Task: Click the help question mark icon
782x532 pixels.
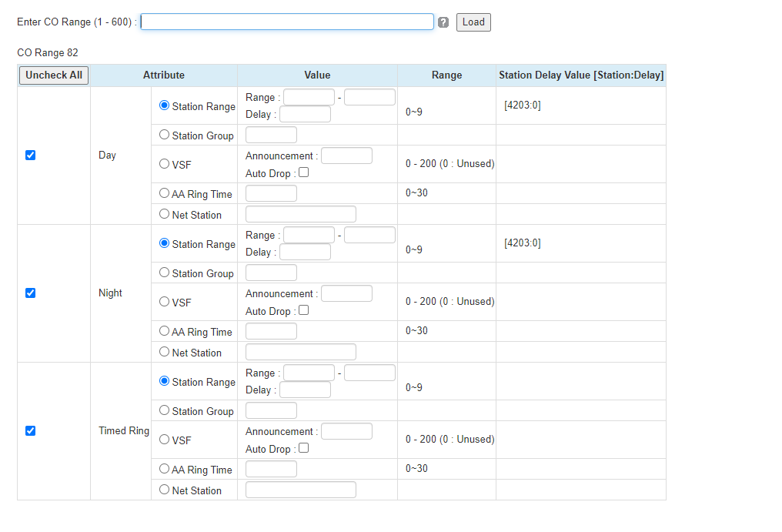Action: [x=443, y=22]
